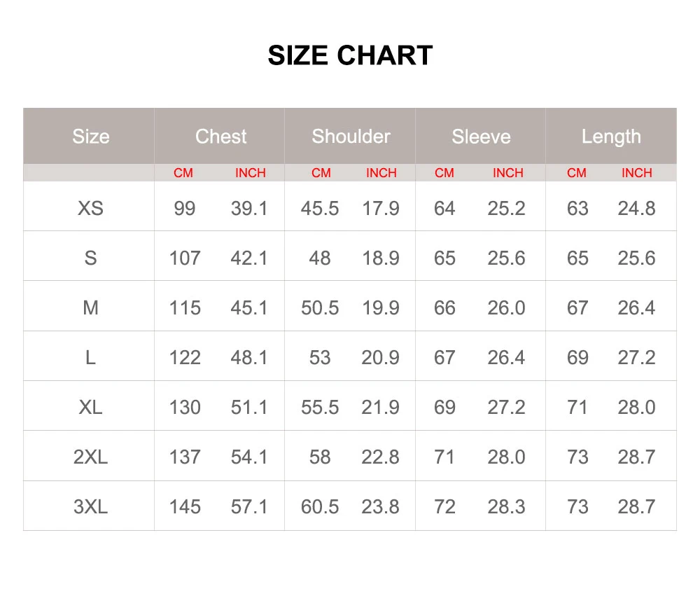Click the 3XL size row label
This screenshot has height=603, width=700.
(x=90, y=506)
